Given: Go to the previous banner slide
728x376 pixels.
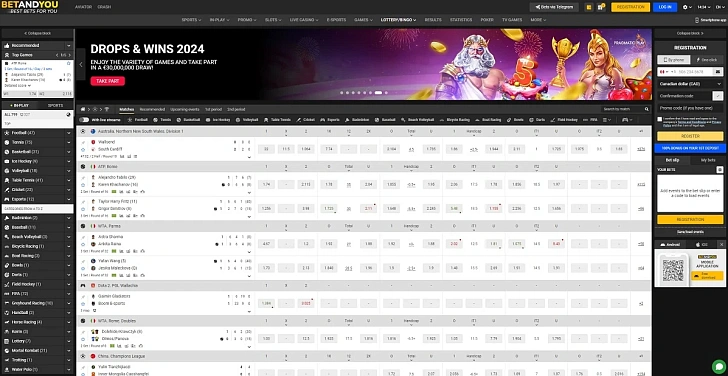Looking at the screenshot, I should (x=81, y=65).
